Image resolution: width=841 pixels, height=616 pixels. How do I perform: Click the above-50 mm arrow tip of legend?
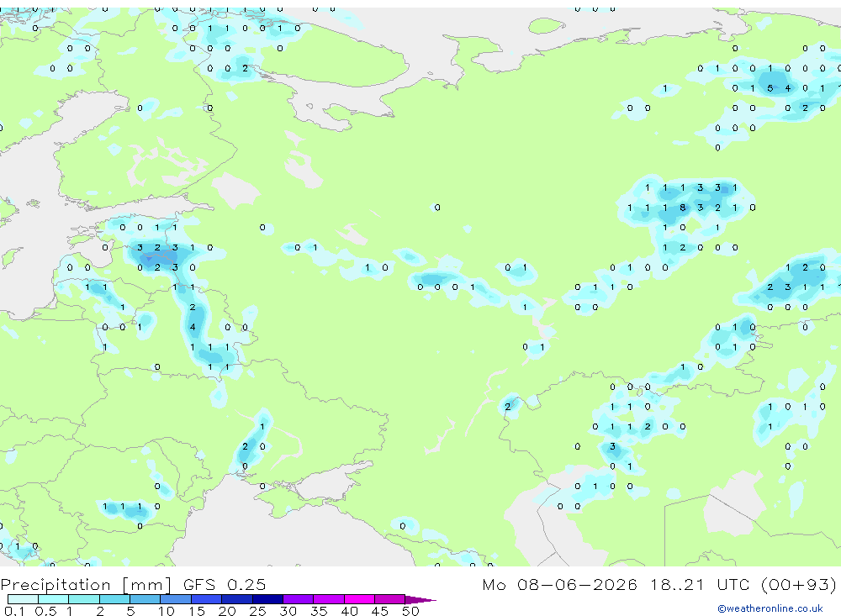pos(420,600)
